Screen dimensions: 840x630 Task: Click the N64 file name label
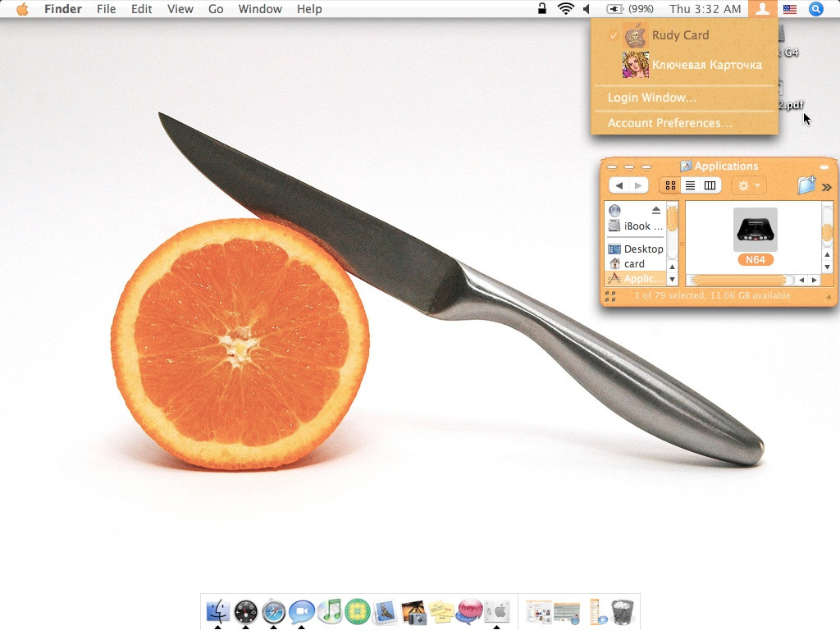755,260
